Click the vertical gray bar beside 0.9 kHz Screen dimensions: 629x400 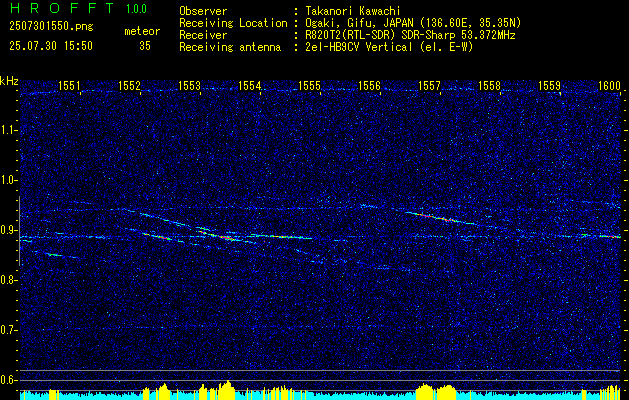point(19,231)
